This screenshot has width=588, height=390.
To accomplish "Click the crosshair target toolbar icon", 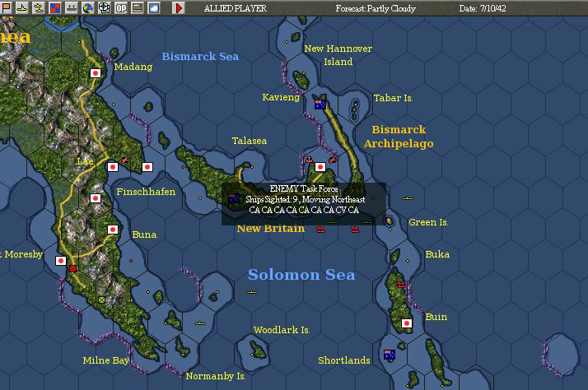I will [105, 8].
